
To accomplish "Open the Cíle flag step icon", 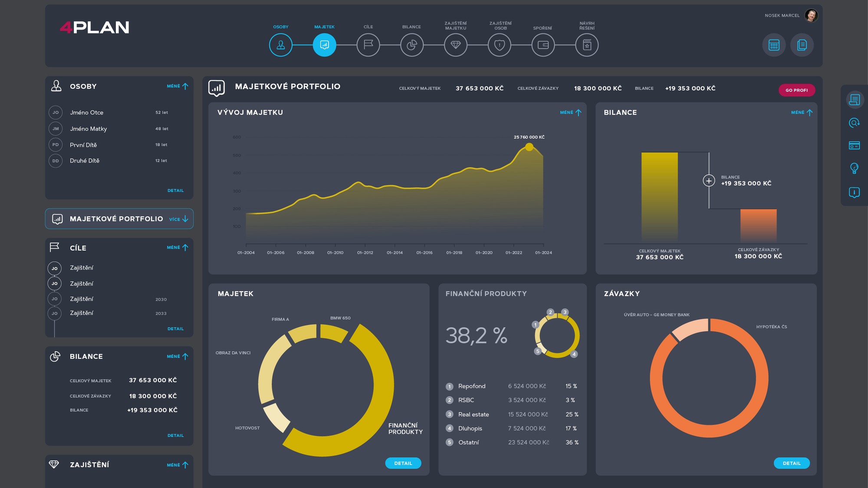I will [368, 45].
